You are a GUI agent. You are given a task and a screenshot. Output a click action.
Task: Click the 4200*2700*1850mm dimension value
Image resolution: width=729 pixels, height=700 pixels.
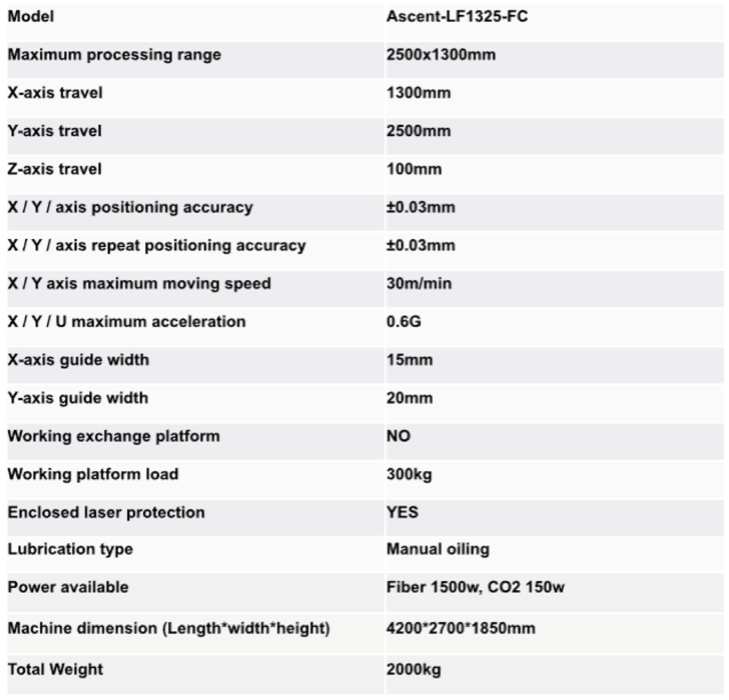coord(461,628)
